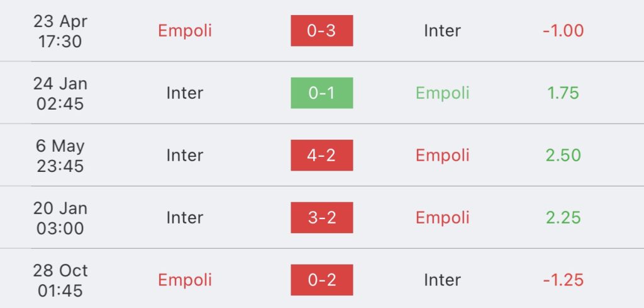This screenshot has width=644, height=308.
Task: Click the 20 Jan 03:00 date
Action: pyautogui.click(x=60, y=218)
